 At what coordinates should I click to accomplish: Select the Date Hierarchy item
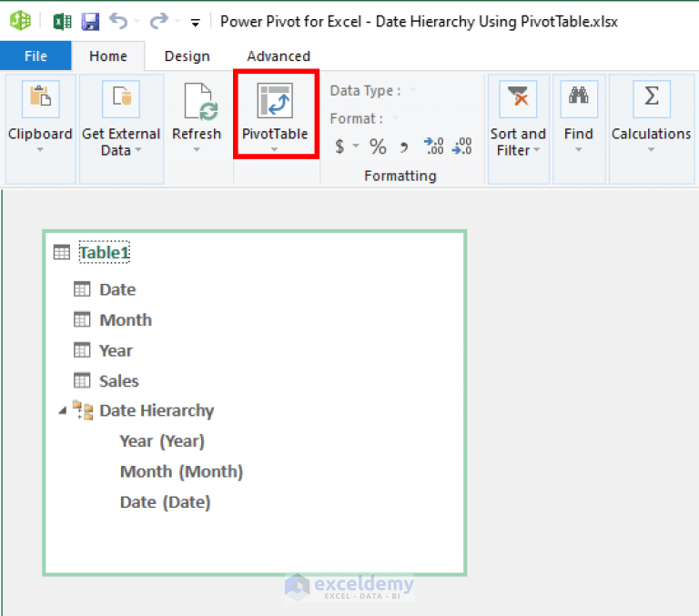157,410
